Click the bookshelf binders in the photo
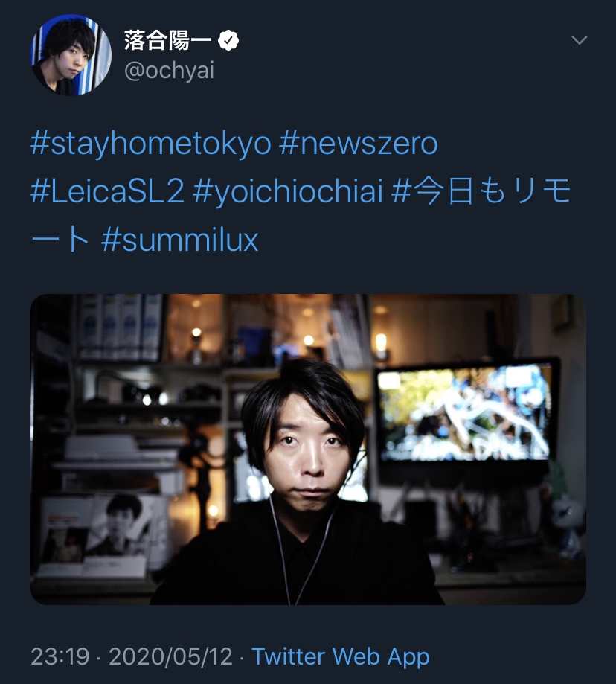This screenshot has width=616, height=684. click(x=121, y=328)
